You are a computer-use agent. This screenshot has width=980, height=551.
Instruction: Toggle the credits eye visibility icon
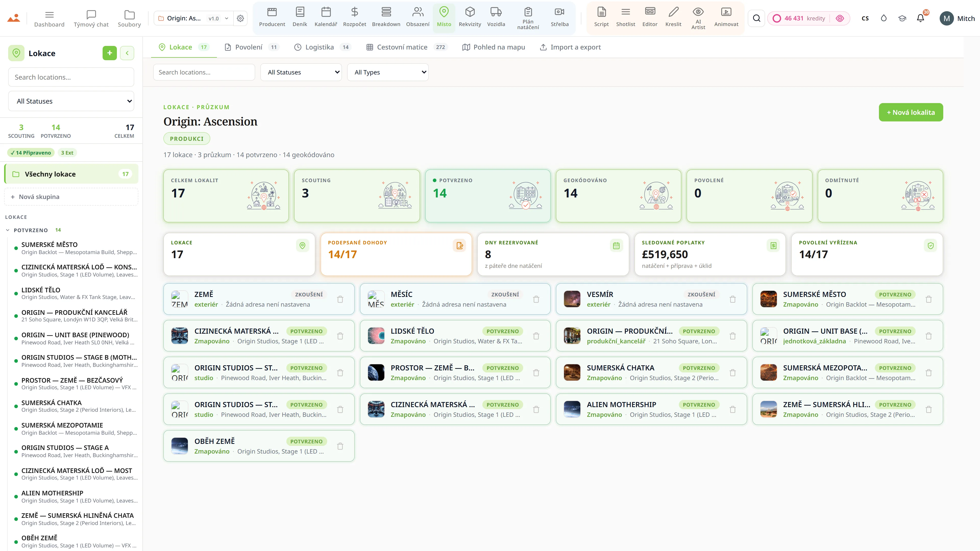840,18
